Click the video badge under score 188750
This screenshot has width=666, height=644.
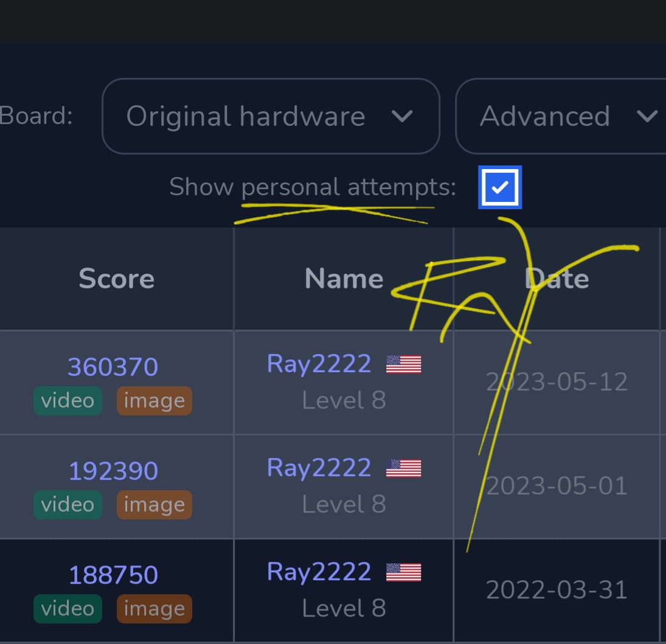68,609
